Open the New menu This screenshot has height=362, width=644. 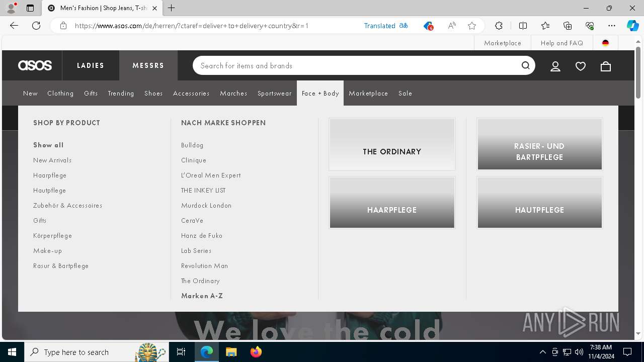(x=30, y=93)
